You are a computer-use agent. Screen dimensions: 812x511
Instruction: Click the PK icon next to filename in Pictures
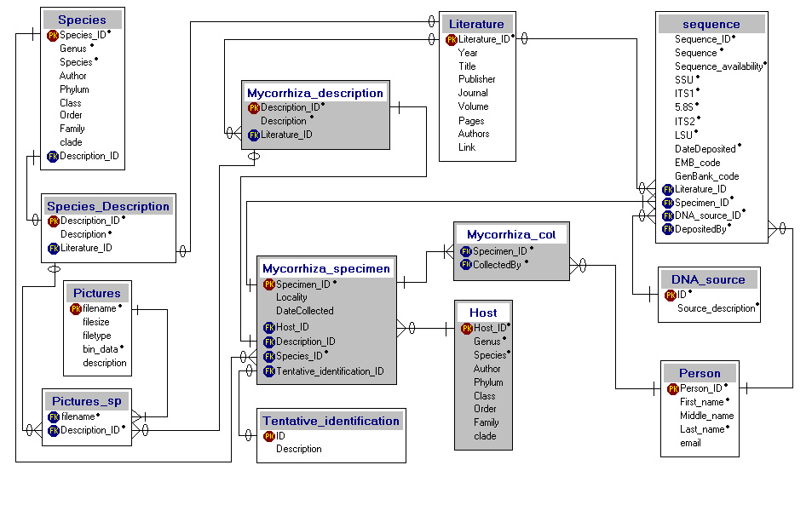[x=76, y=309]
